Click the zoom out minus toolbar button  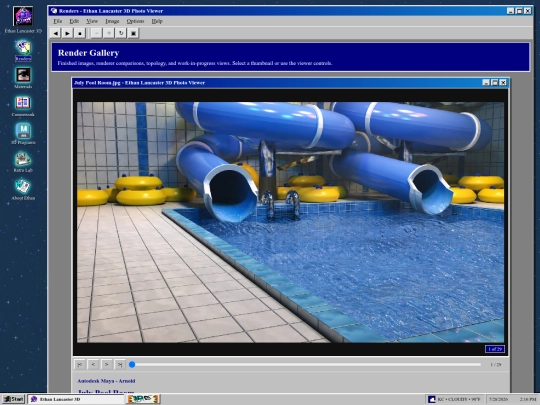(96, 33)
